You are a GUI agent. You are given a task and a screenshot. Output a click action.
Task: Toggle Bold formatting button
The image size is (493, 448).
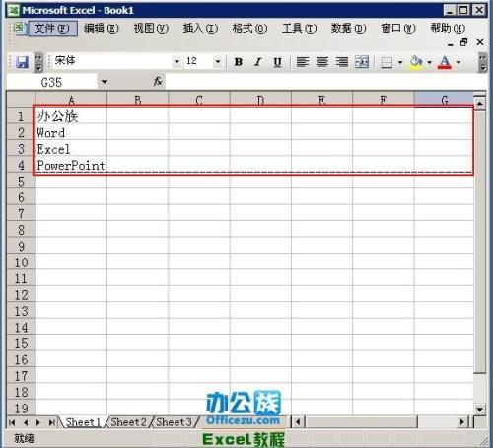239,62
